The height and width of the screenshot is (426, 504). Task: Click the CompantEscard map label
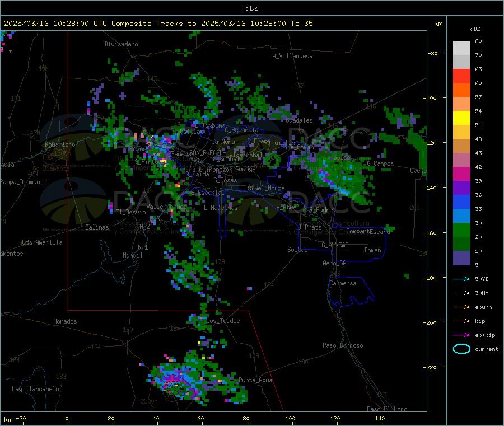(368, 231)
